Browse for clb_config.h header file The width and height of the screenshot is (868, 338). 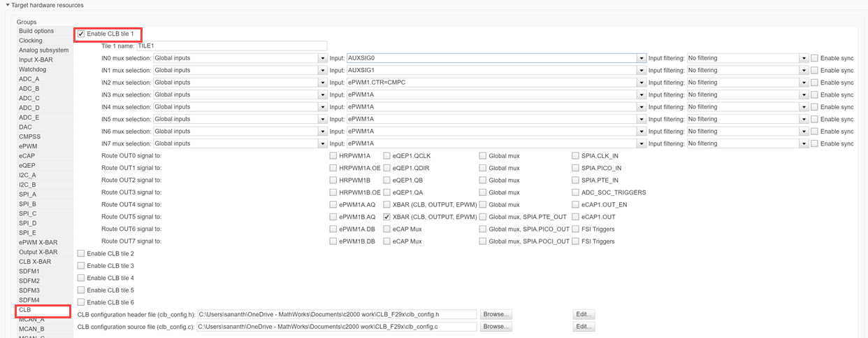click(496, 314)
